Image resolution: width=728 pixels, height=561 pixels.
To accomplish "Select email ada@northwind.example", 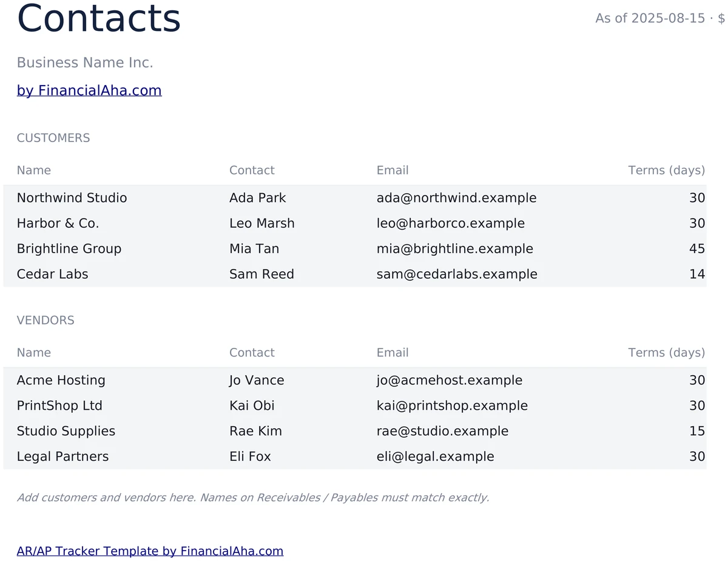I will [x=457, y=198].
